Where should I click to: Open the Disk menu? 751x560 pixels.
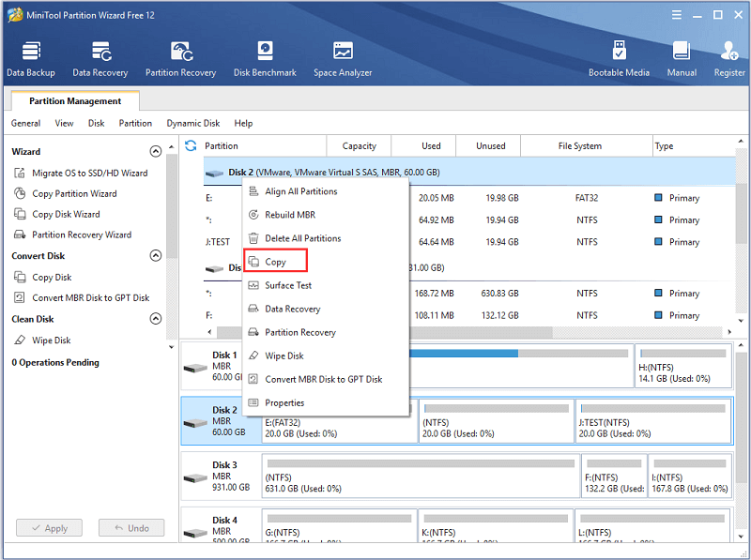[x=97, y=123]
